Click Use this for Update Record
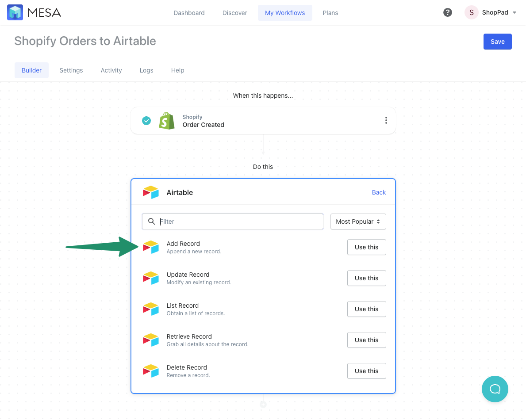The height and width of the screenshot is (420, 526). pos(366,278)
